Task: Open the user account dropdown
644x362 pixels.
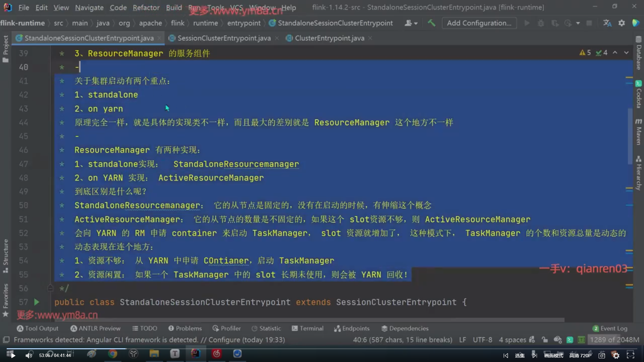Action: tap(411, 23)
